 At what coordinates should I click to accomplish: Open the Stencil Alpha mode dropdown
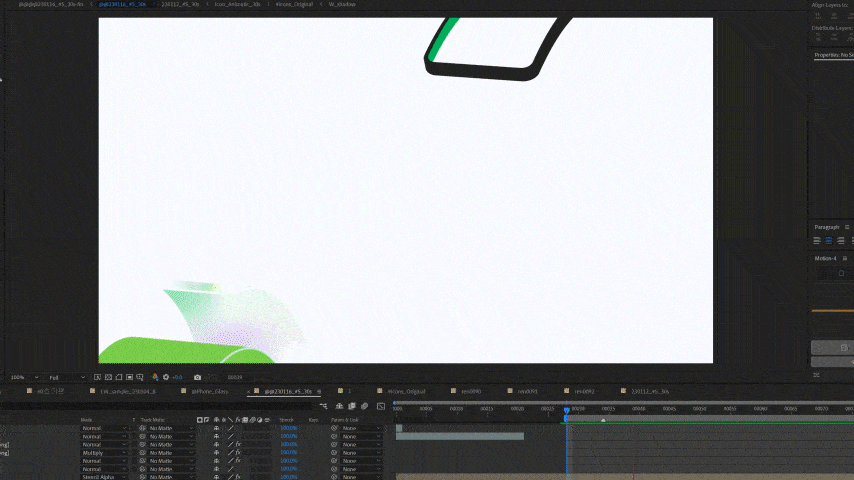(104, 477)
